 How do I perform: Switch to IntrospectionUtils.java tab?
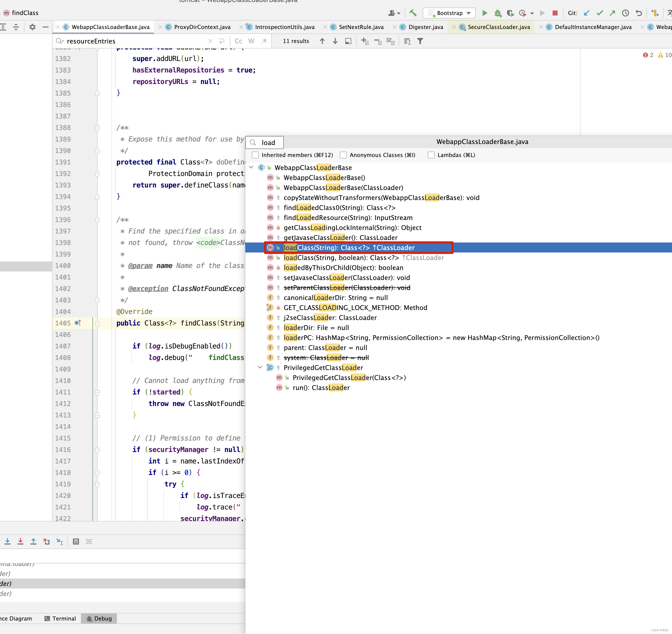(285, 27)
